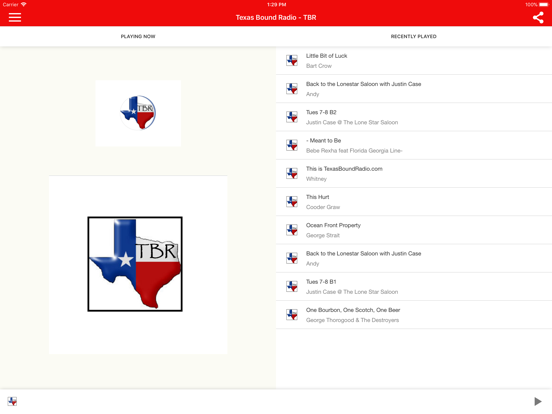This screenshot has width=552, height=414.
Task: Tap artist name Bart Crow
Action: point(319,66)
